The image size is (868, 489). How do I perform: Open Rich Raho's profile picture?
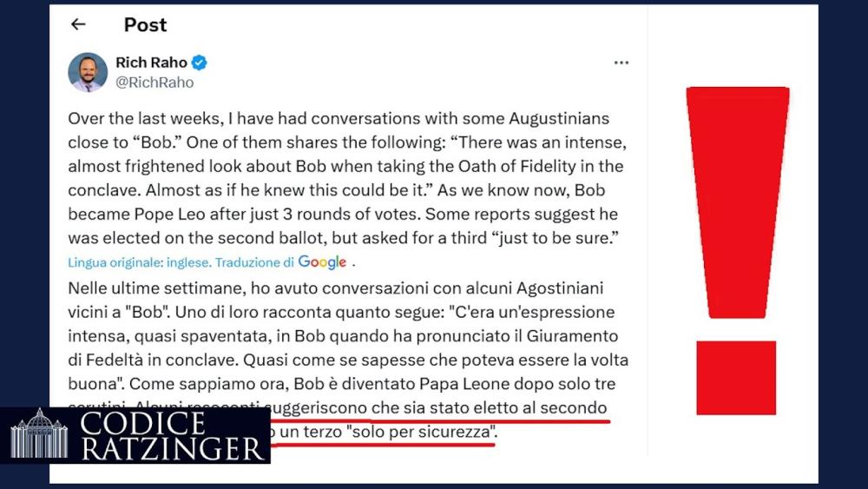(x=88, y=72)
